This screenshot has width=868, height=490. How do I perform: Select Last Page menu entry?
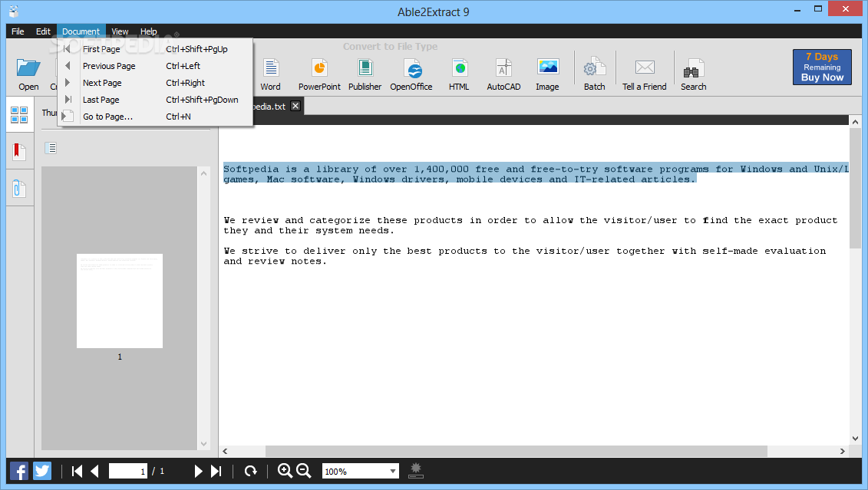click(156, 100)
